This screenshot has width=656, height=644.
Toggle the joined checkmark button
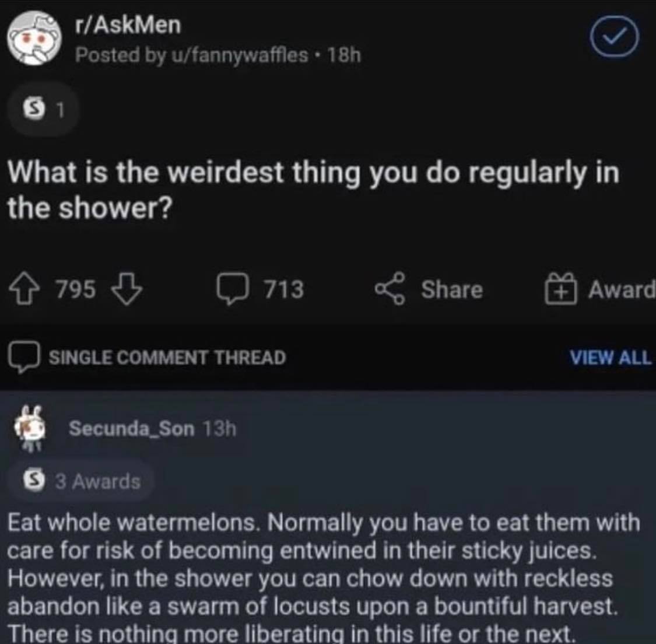(x=614, y=37)
